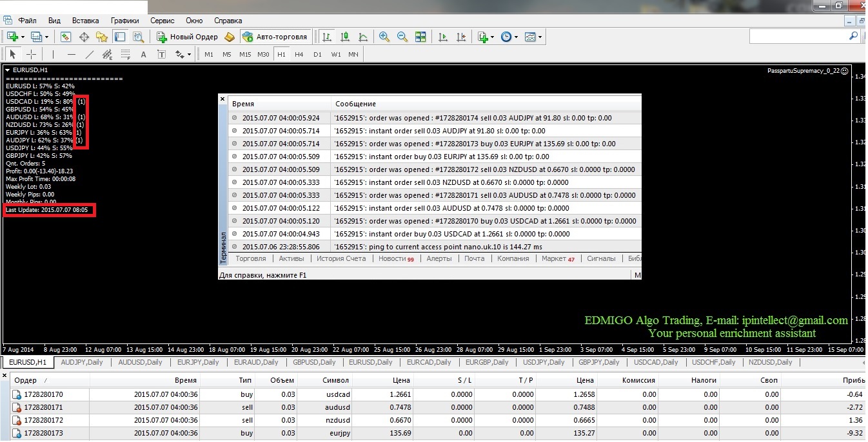
Task: Select the Arrows drawing tool
Action: [x=180, y=54]
